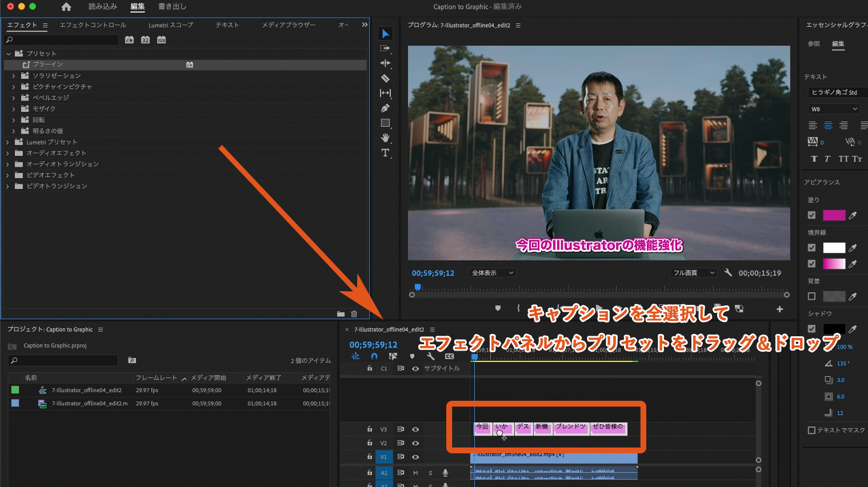Open the 書き出し workspace tab

coord(173,7)
